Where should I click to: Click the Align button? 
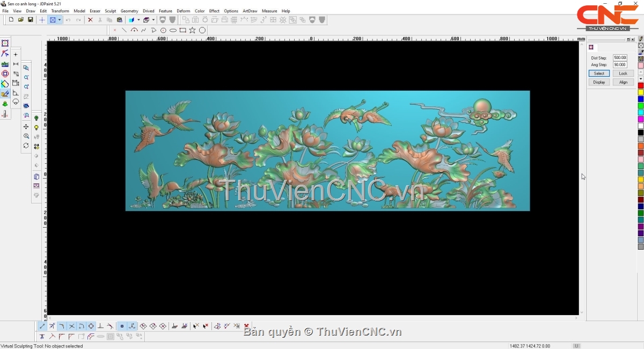tap(623, 82)
